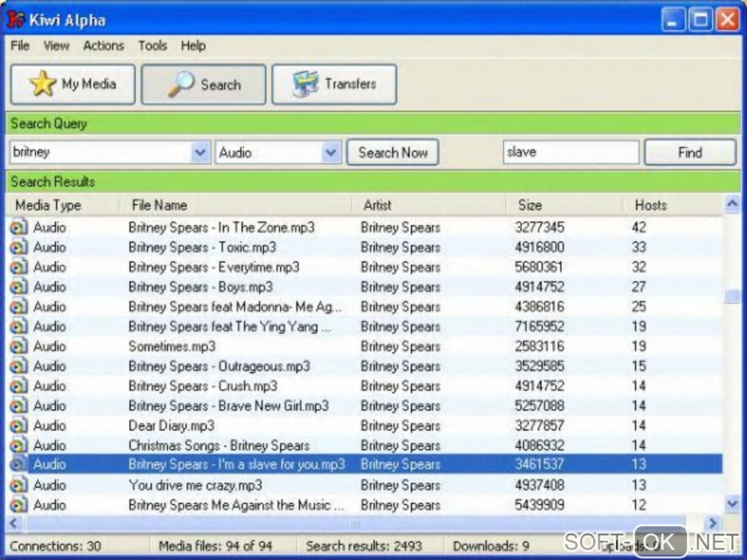Click audio icon for Sometimes.mp3 row
The width and height of the screenshot is (747, 560).
[x=18, y=346]
